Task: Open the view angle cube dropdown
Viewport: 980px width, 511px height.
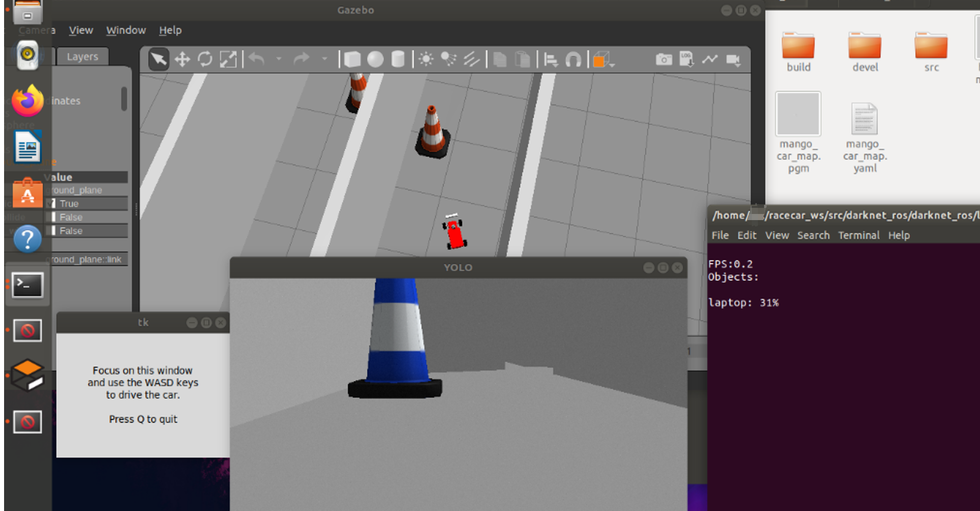Action: coord(604,60)
